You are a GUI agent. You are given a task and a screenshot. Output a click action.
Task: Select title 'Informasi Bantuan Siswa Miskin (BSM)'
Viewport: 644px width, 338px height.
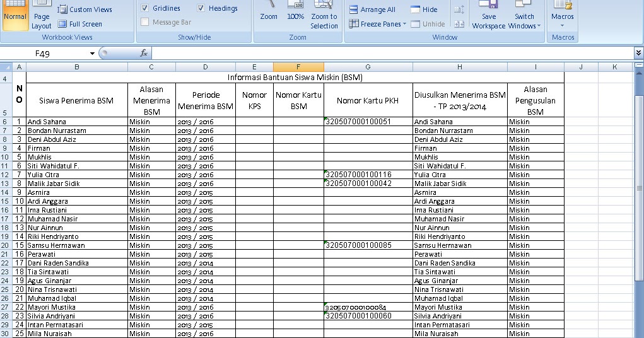pyautogui.click(x=295, y=77)
